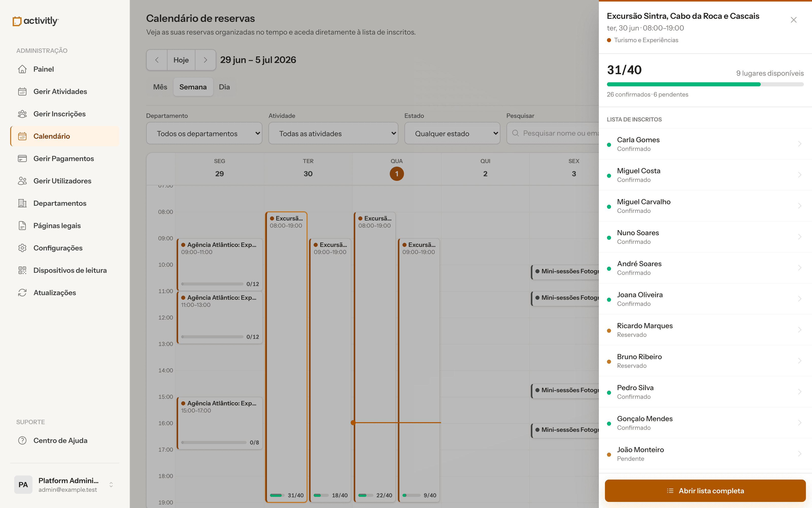
Task: Open Departamentos building icon
Action: pos(22,203)
